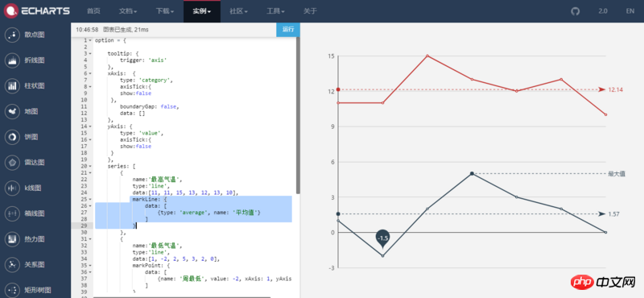Open the map (地图) chart icon
644x298 pixels.
[x=12, y=111]
